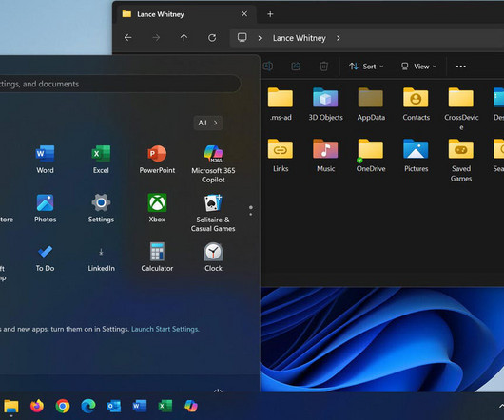
Task: Select the CrossDevice folder
Action: 461,109
